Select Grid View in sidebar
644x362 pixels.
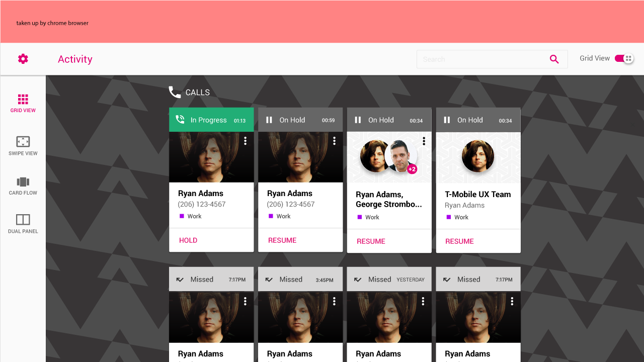click(23, 103)
